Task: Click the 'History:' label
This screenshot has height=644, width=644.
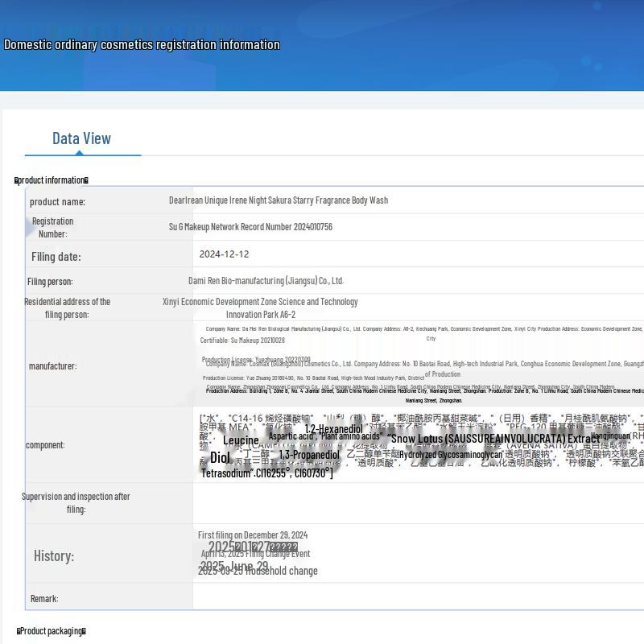Action: click(54, 556)
